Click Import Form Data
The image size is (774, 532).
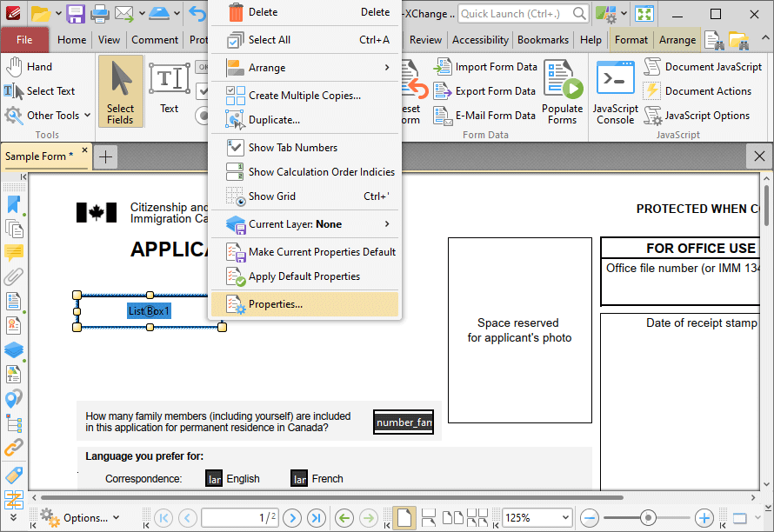tap(485, 67)
